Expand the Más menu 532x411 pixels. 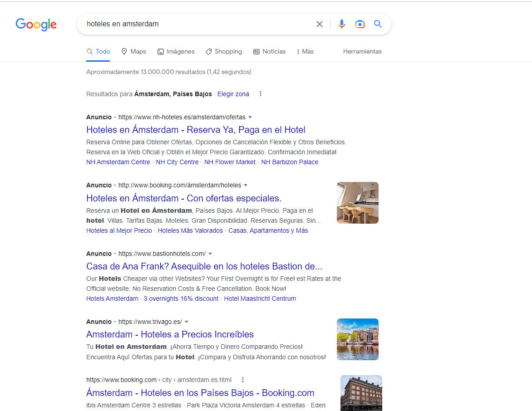[305, 52]
